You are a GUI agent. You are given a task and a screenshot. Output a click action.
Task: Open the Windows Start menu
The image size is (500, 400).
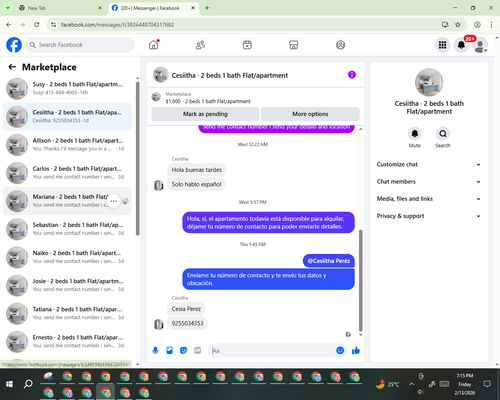coord(9,384)
